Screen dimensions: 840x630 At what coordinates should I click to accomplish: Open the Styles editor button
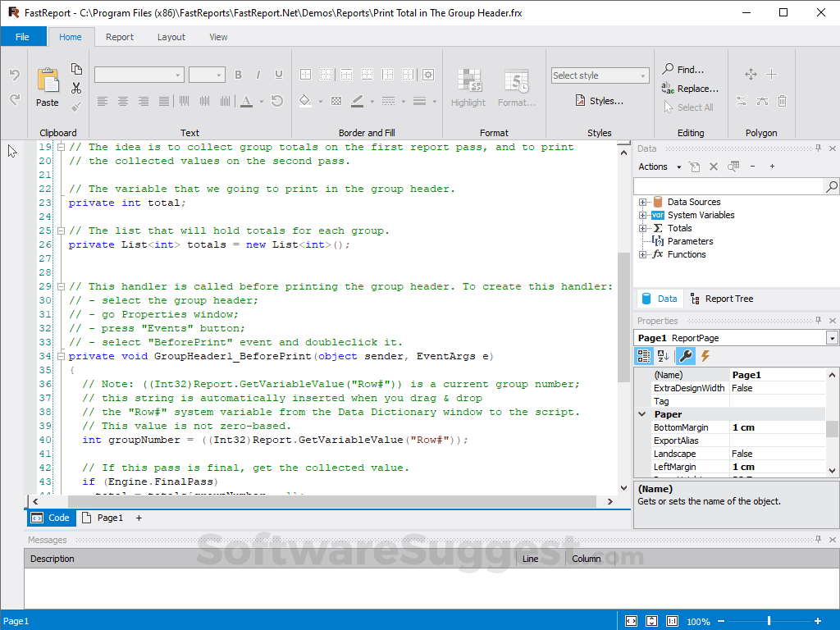600,101
